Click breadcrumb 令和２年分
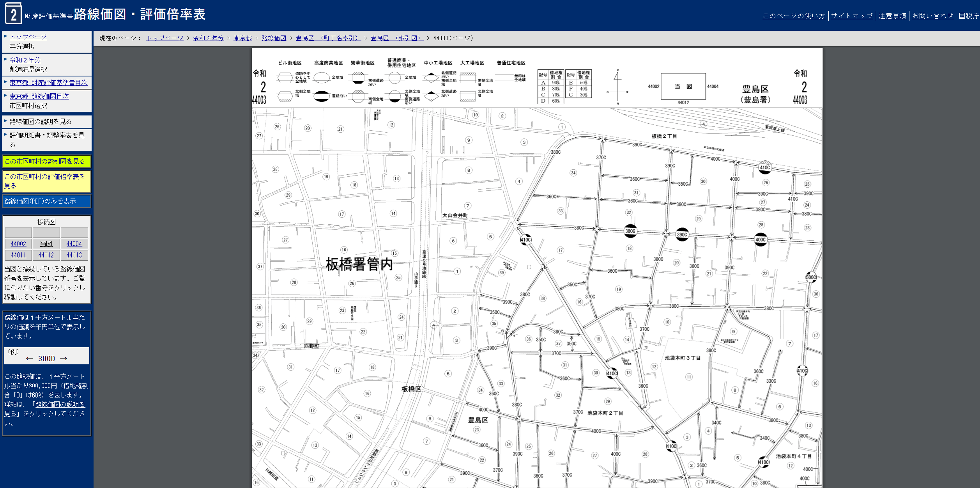 point(209,38)
